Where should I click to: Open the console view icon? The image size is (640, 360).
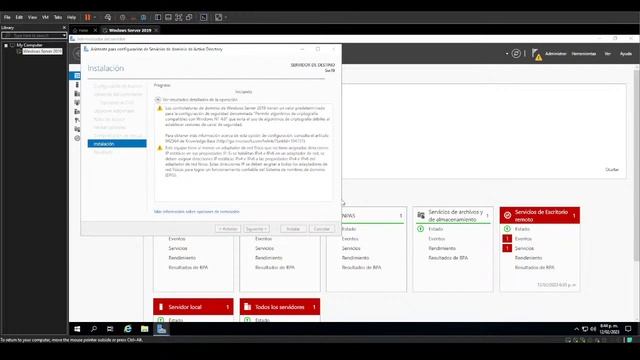point(204,17)
